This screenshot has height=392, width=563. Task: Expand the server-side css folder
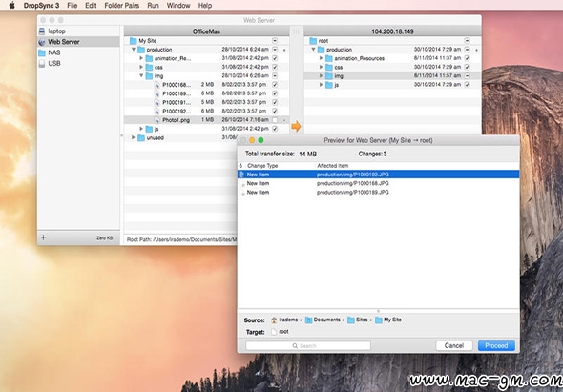coord(322,67)
